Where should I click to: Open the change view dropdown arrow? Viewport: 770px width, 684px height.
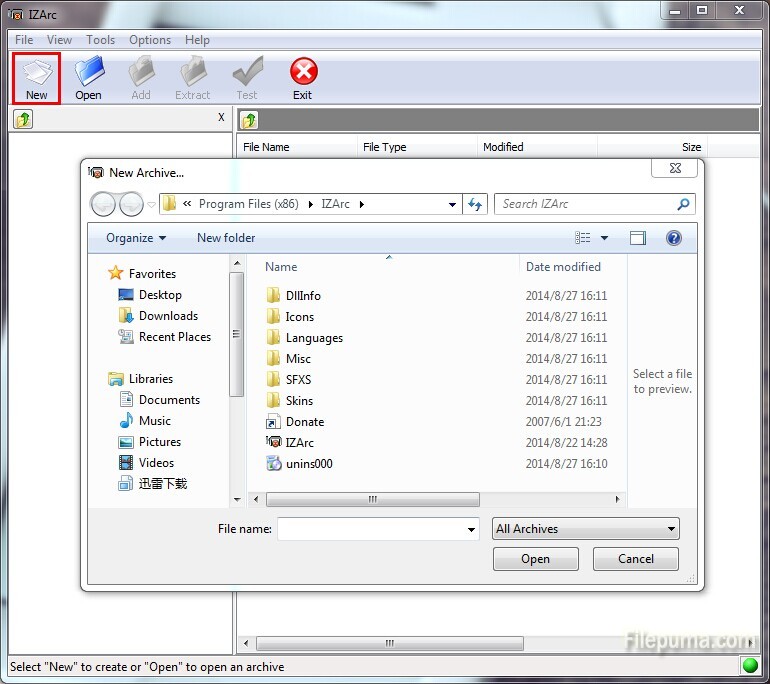coord(604,238)
